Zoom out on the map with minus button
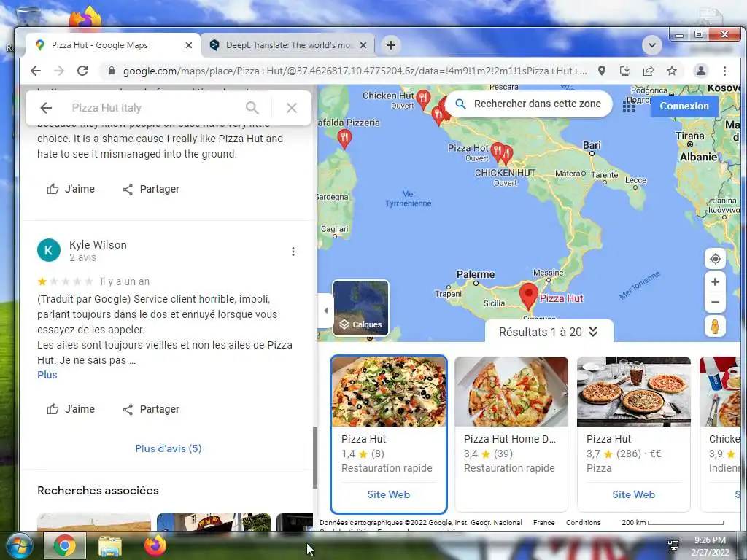 (x=715, y=302)
